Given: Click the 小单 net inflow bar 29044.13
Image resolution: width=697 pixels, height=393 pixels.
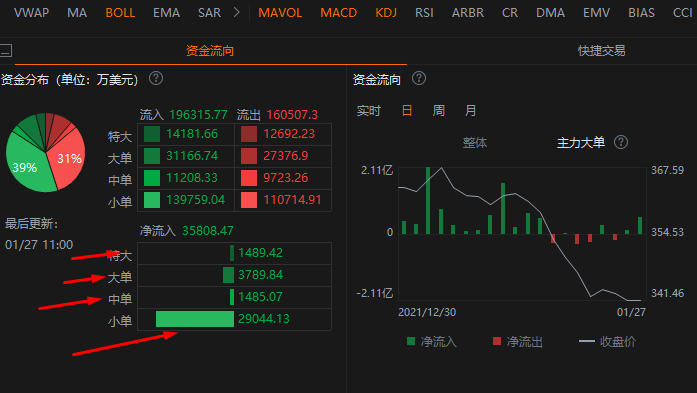Looking at the screenshot, I should (195, 319).
